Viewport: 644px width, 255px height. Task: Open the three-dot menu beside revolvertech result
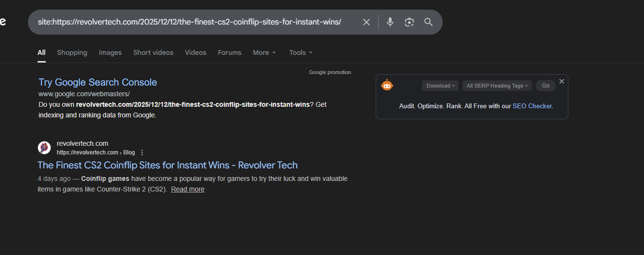pos(142,153)
